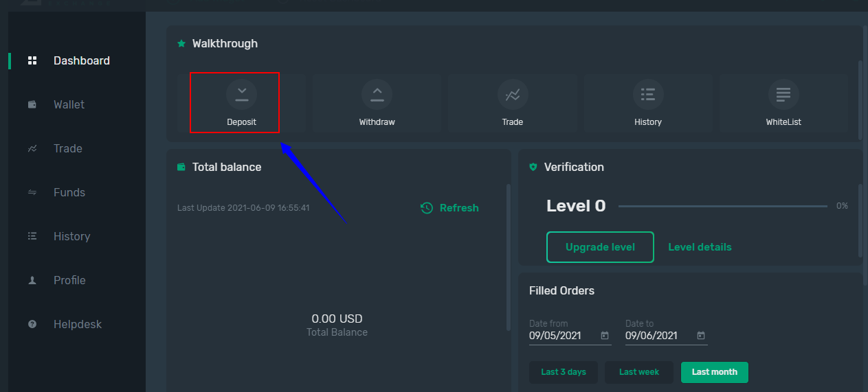Click the Level 0 verification progress bar
Viewport: 868px width, 392px height.
723,206
